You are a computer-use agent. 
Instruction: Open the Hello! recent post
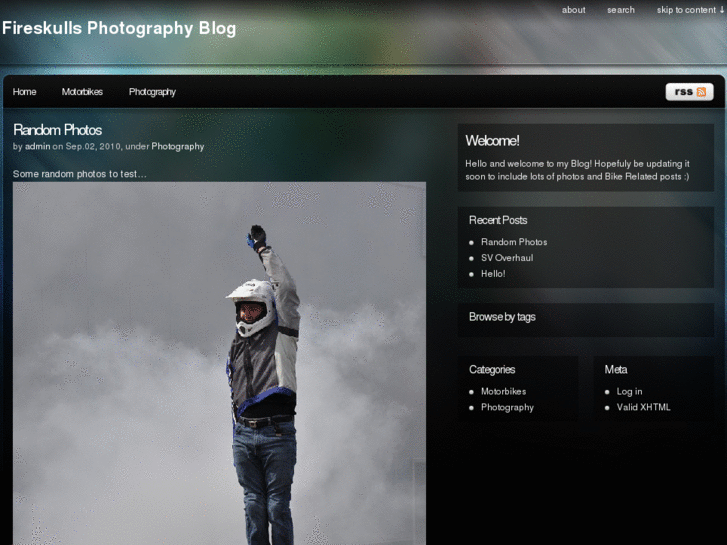pyautogui.click(x=493, y=274)
